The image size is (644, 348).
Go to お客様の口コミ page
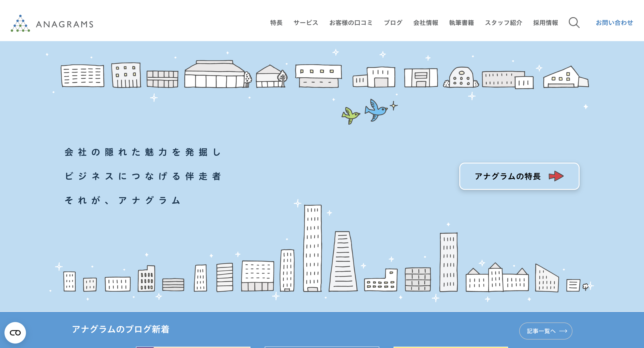pyautogui.click(x=351, y=23)
